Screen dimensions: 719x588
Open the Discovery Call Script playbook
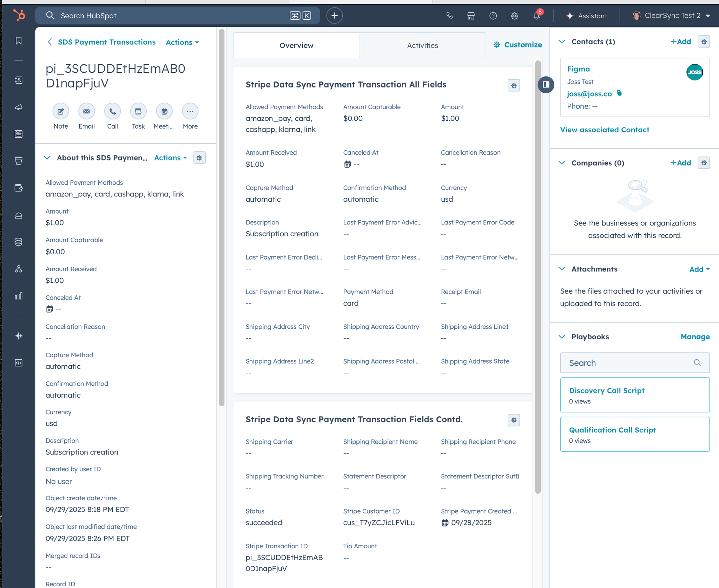(x=607, y=391)
